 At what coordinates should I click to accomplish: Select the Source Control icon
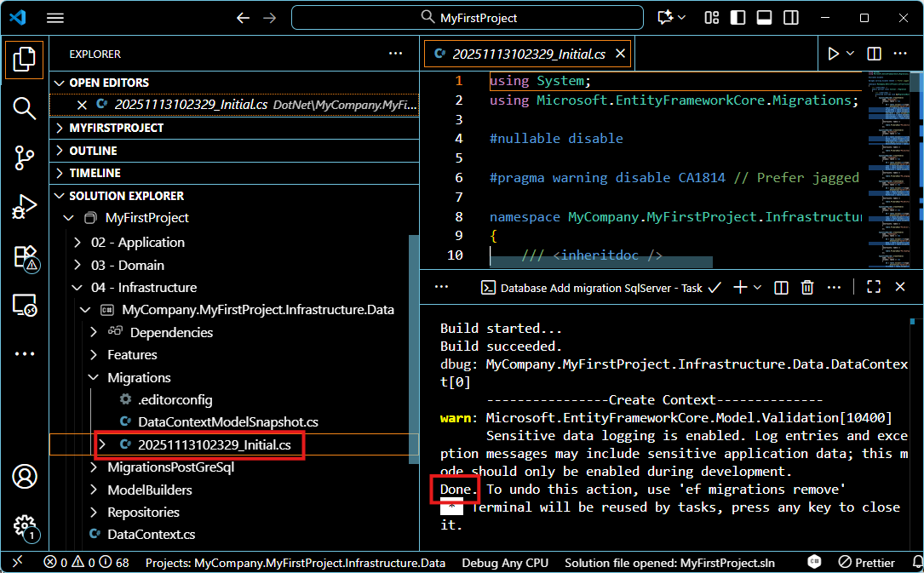point(24,158)
